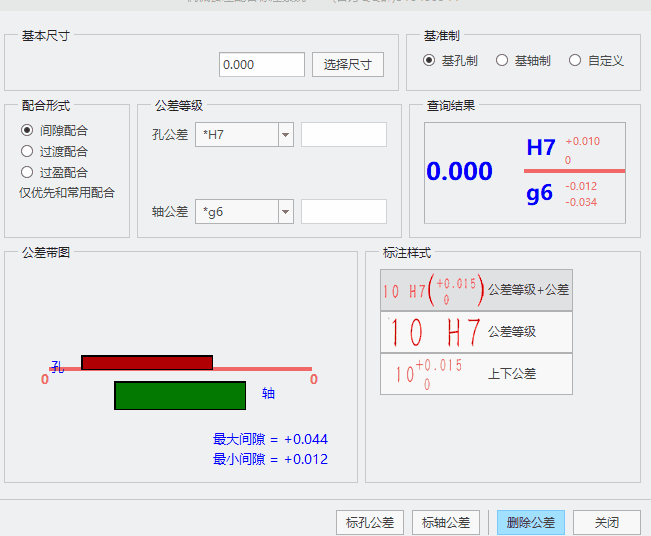Click the 基本尺寸 input field
The image size is (651, 536).
(261, 65)
